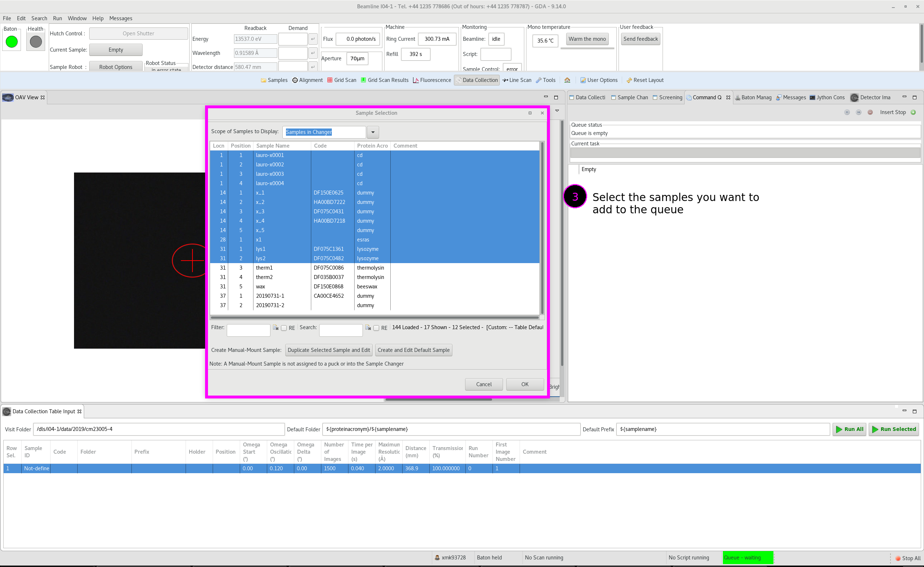924x567 pixels.
Task: Open the Fluorescence view
Action: coord(432,80)
